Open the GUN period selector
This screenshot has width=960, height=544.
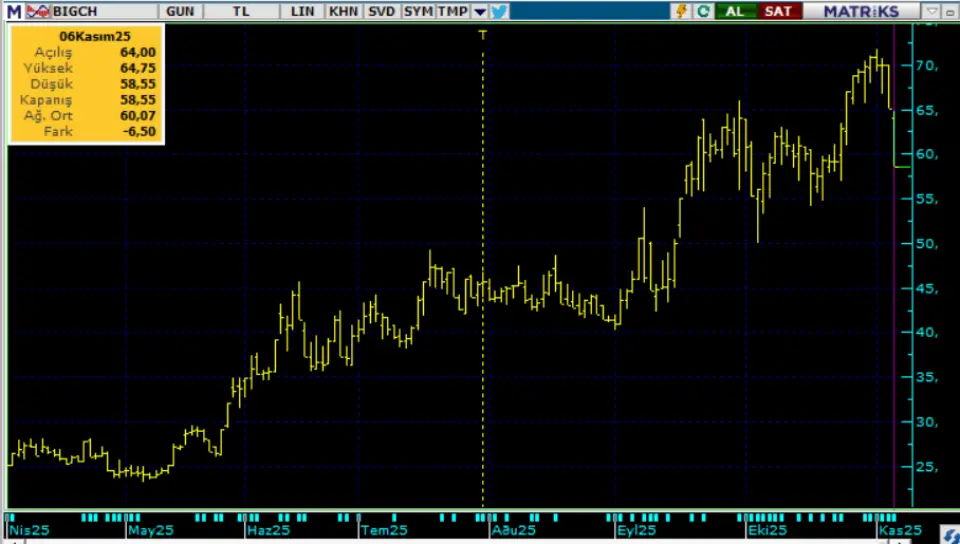[x=181, y=11]
